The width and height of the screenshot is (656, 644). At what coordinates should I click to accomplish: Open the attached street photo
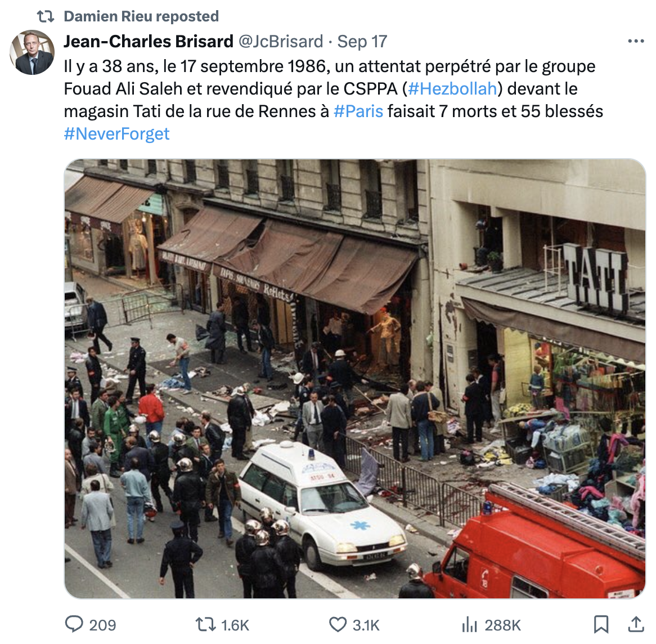355,378
